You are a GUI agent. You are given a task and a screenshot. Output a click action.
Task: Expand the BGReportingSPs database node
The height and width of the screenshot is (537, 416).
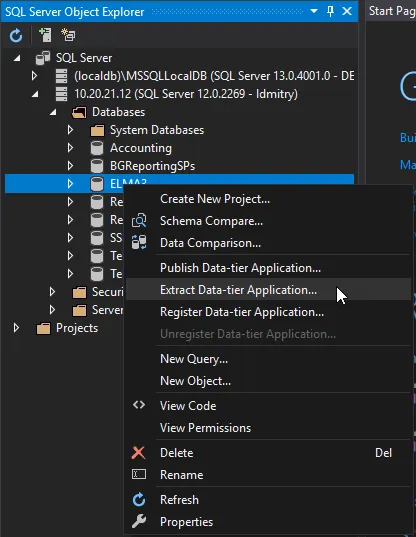pyautogui.click(x=71, y=166)
